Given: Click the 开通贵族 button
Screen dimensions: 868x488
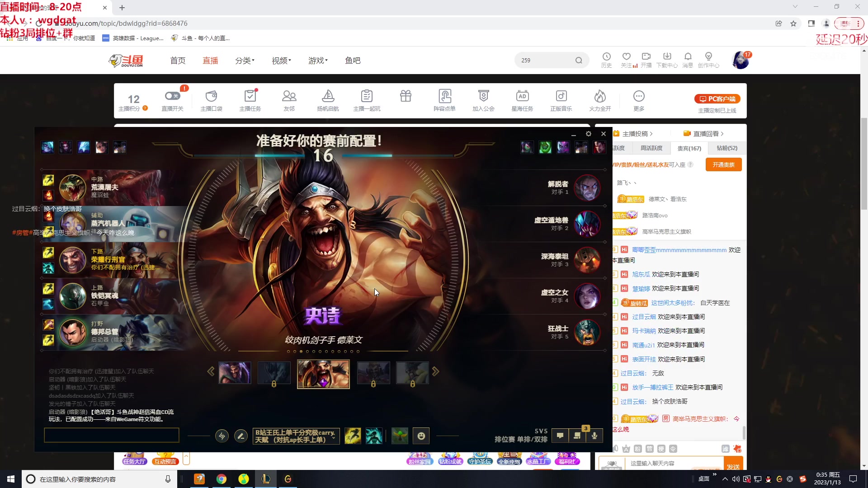Looking at the screenshot, I should click(x=723, y=165).
